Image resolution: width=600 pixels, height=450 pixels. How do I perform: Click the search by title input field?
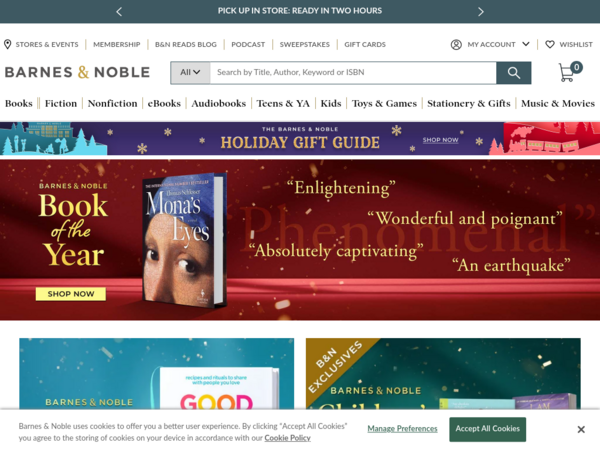tap(353, 73)
